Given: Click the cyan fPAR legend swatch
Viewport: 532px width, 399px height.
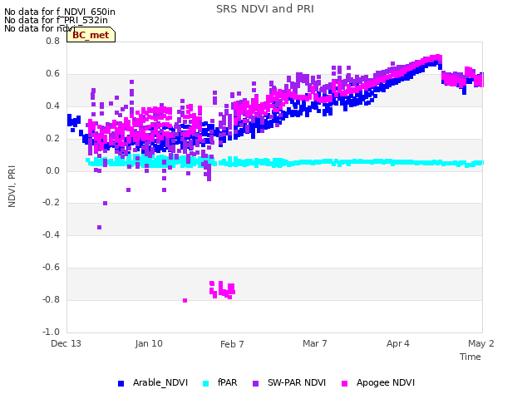Looking at the screenshot, I should (205, 383).
